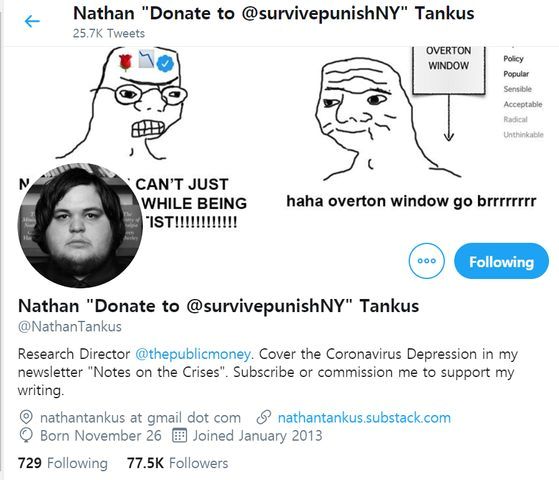Click the link chain icon beside website

coord(264,418)
